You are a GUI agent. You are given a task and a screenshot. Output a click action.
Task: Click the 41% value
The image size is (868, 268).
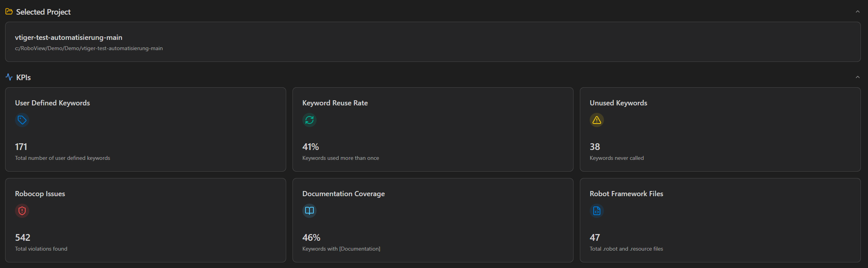click(x=311, y=147)
